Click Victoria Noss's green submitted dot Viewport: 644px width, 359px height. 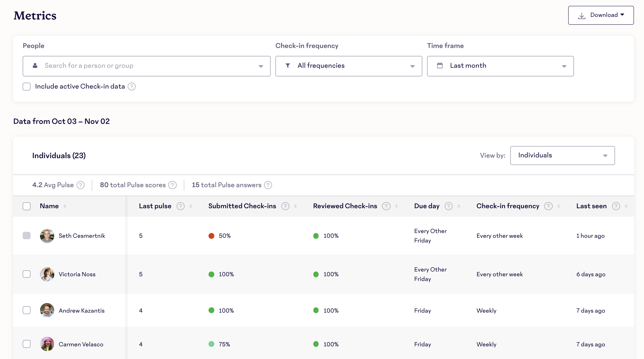(211, 274)
